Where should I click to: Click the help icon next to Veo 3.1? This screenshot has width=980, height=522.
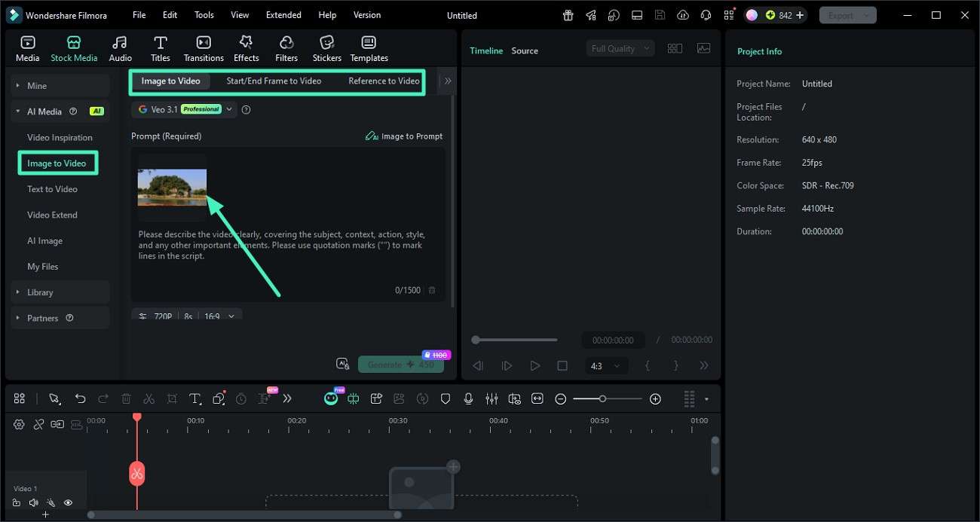pos(246,110)
